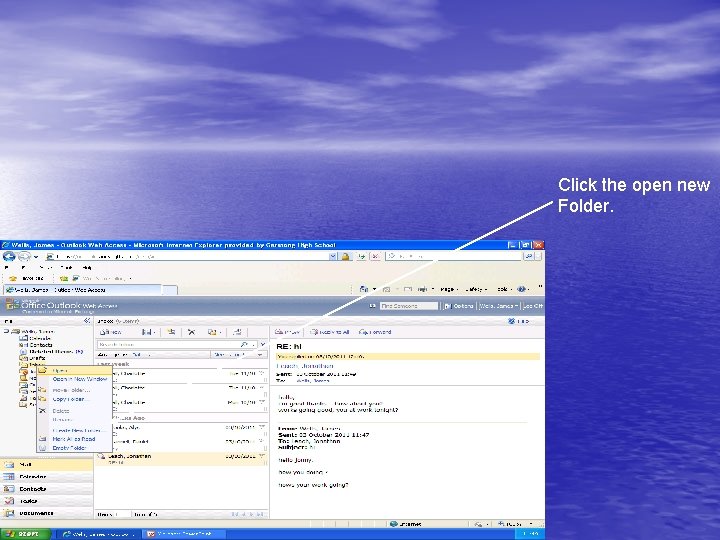This screenshot has height=540, width=720.
Task: Click the green refresh arrows icon
Action: click(362, 256)
